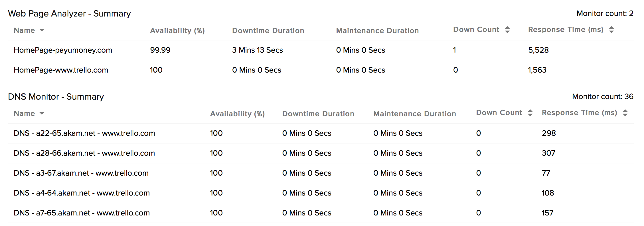The width and height of the screenshot is (644, 226).
Task: Toggle Name sort arrow in DNS Monitor table
Action: (42, 113)
